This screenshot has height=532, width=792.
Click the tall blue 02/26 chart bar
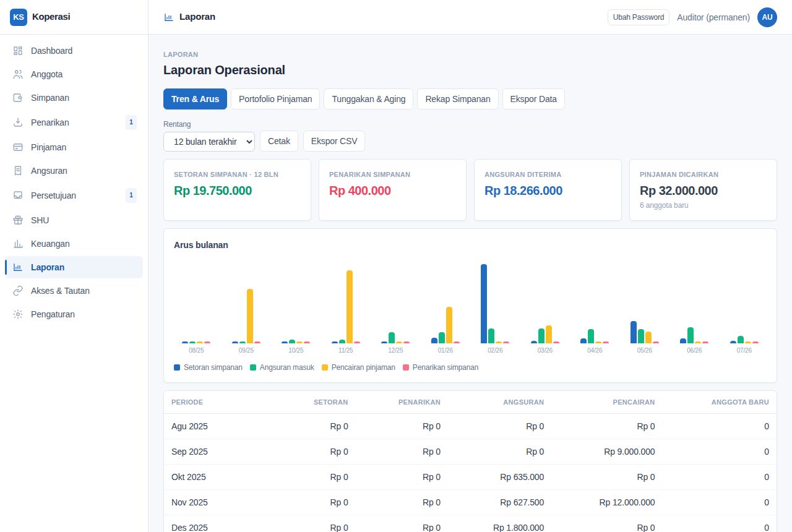pyautogui.click(x=484, y=304)
